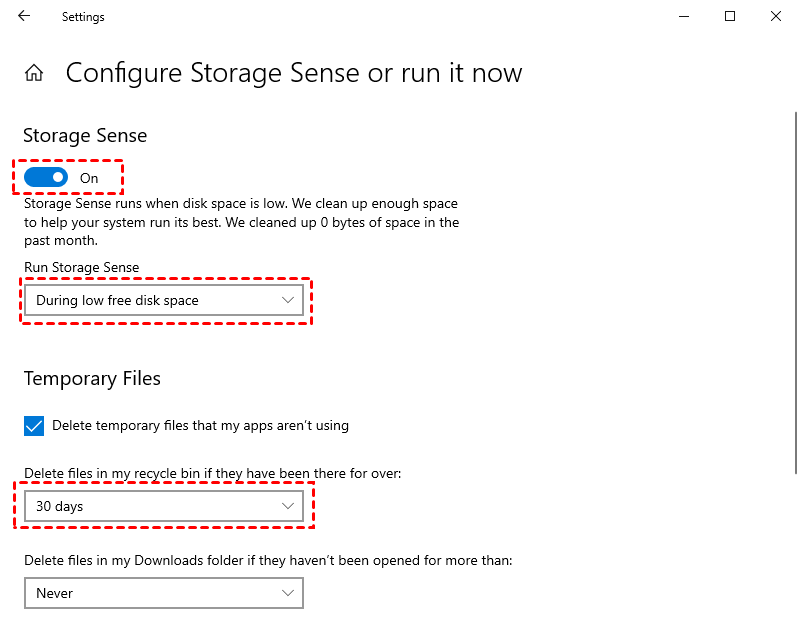Click the Storage Sense section heading
Screen dimensions: 799x638
click(85, 135)
